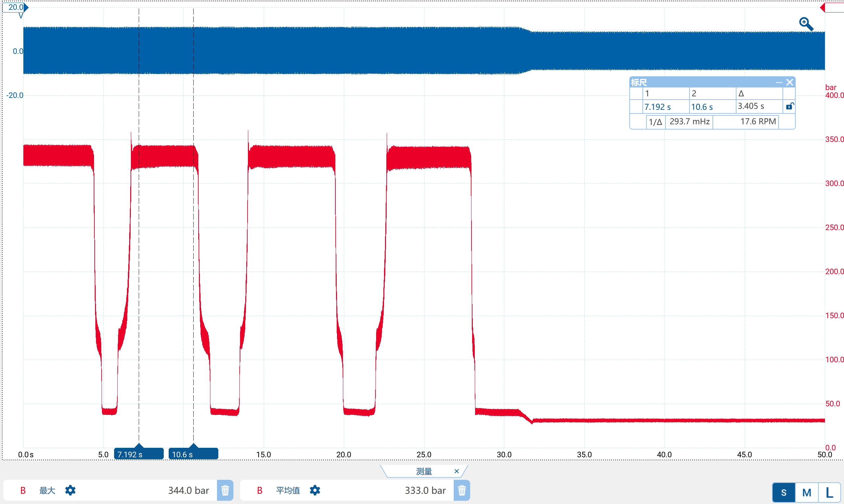Click the red channel axis marker at top right

pyautogui.click(x=832, y=8)
